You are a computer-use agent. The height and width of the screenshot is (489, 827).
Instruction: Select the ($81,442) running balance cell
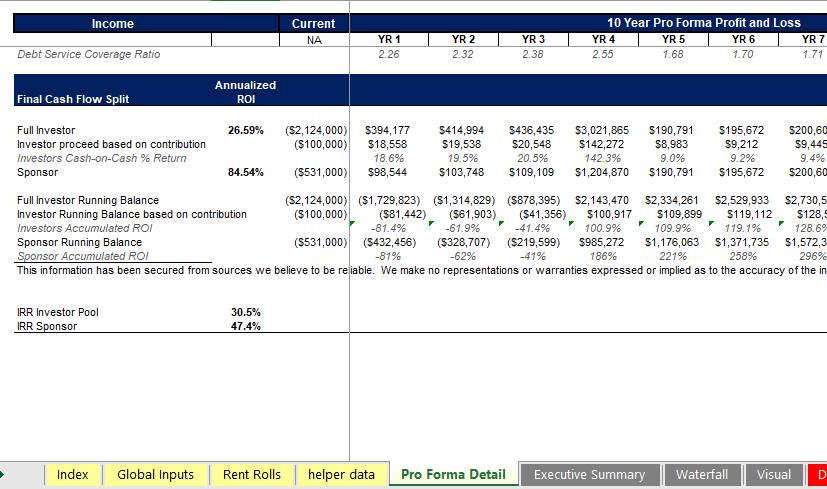coord(402,215)
